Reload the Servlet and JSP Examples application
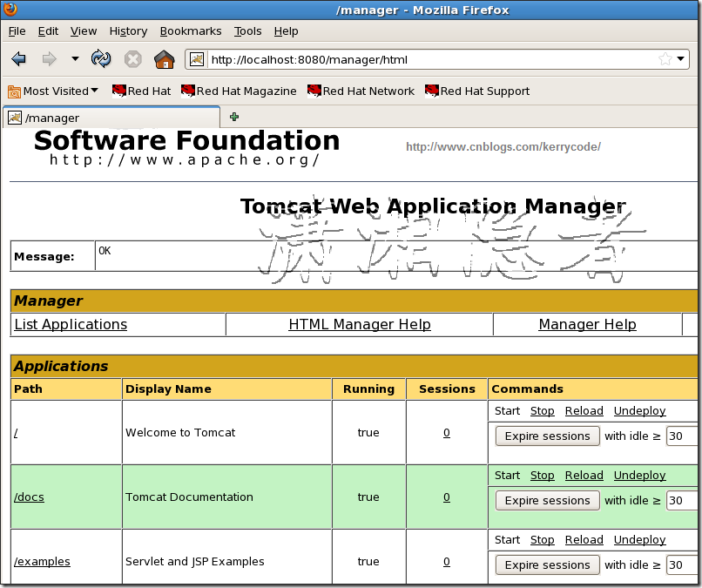The height and width of the screenshot is (588, 702). (x=584, y=539)
